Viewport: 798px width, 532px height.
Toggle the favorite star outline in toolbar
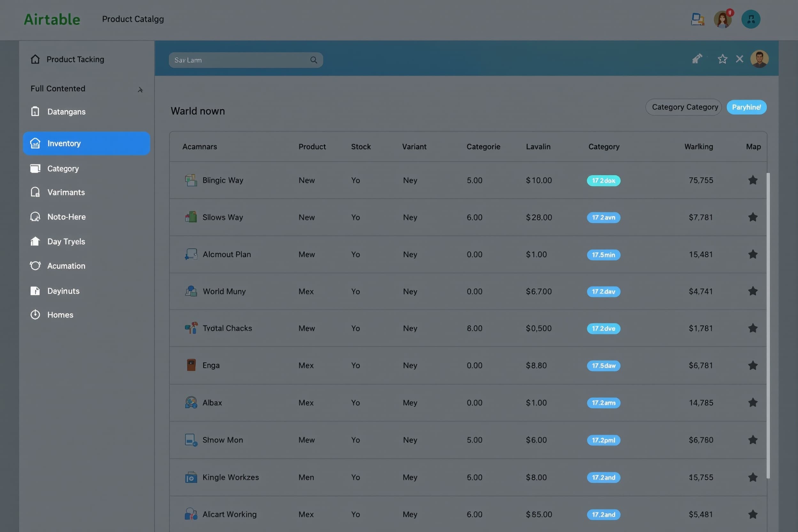click(722, 59)
